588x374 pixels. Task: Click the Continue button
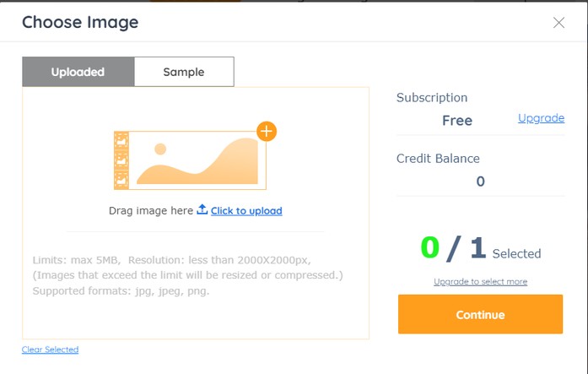[x=480, y=314]
